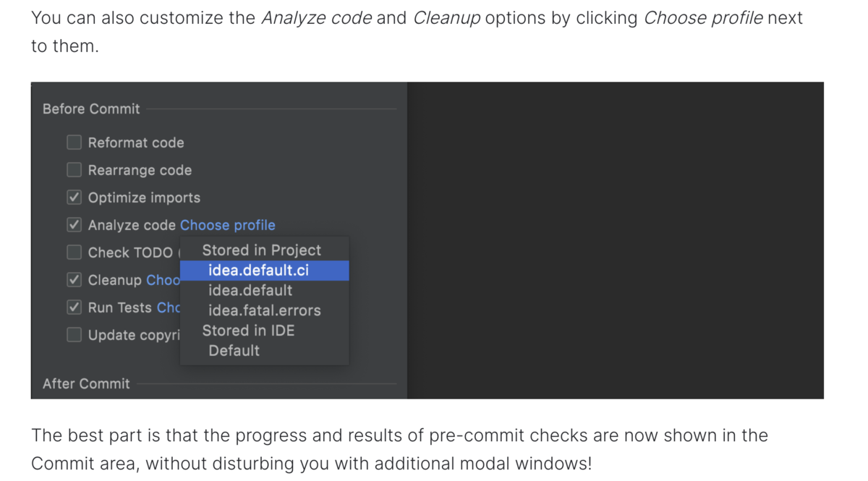The image size is (868, 481).
Task: Open Choose profile link beside Analyze code
Action: click(228, 225)
